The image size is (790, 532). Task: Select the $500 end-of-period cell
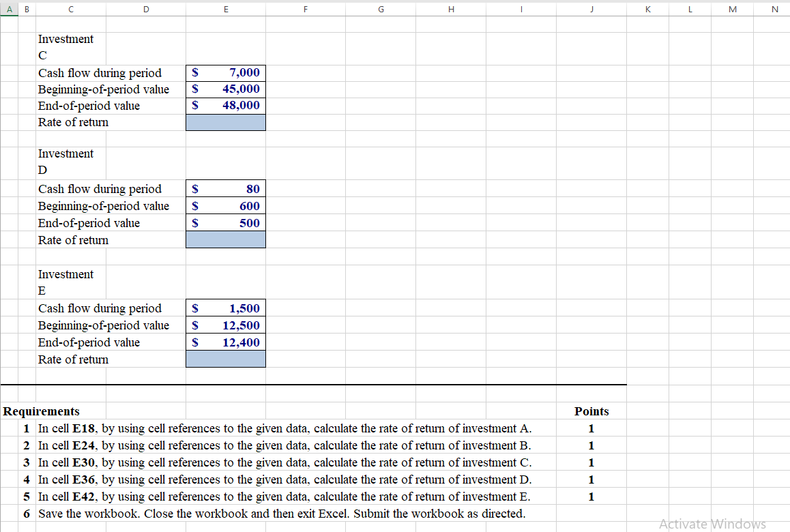click(x=225, y=222)
